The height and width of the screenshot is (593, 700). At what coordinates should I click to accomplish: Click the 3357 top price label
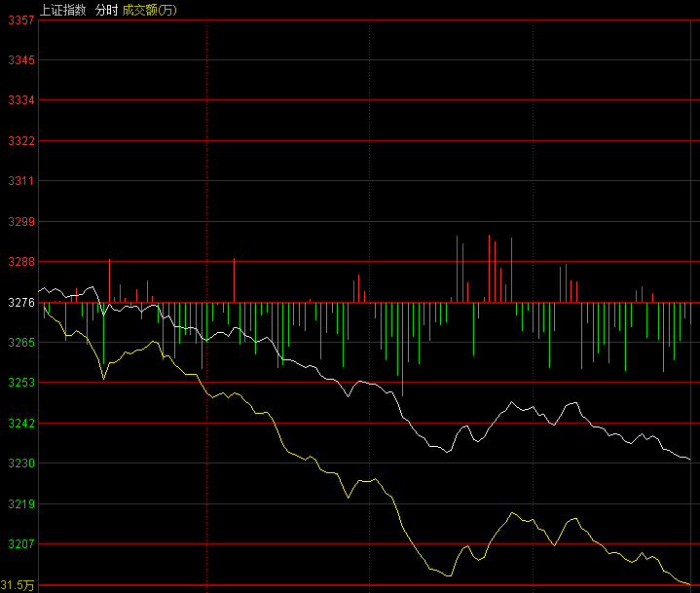[x=21, y=20]
